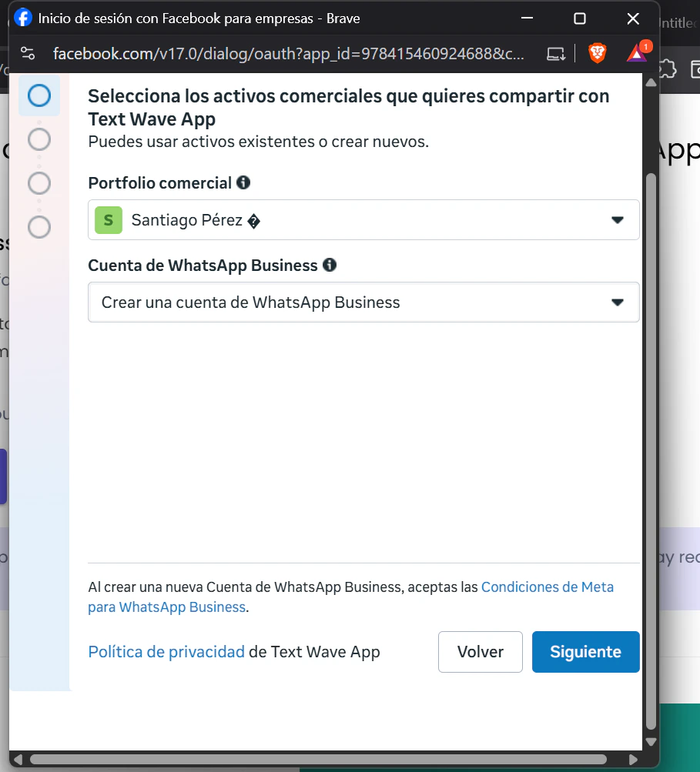Click the Facebook favicon in title bar
The image size is (700, 772).
pos(22,18)
